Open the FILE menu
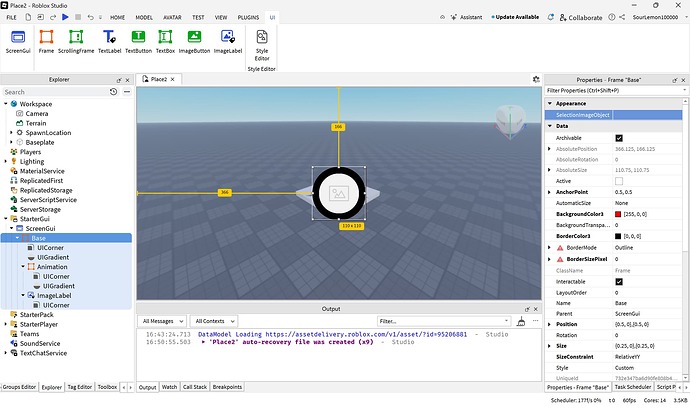 (11, 18)
